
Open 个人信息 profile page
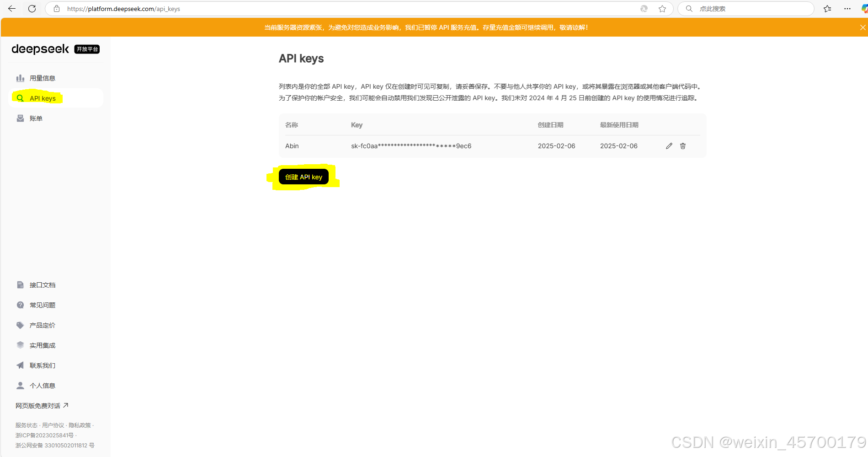[x=56, y=386]
